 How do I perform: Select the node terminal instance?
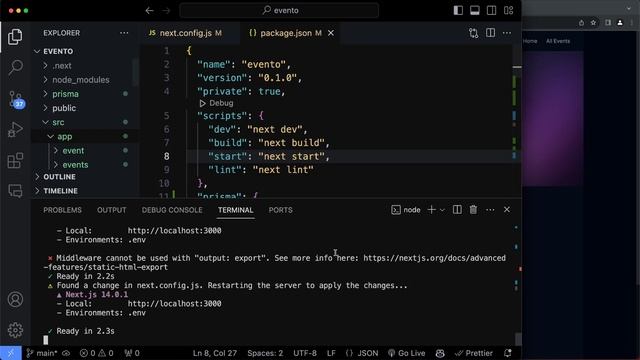pos(406,210)
